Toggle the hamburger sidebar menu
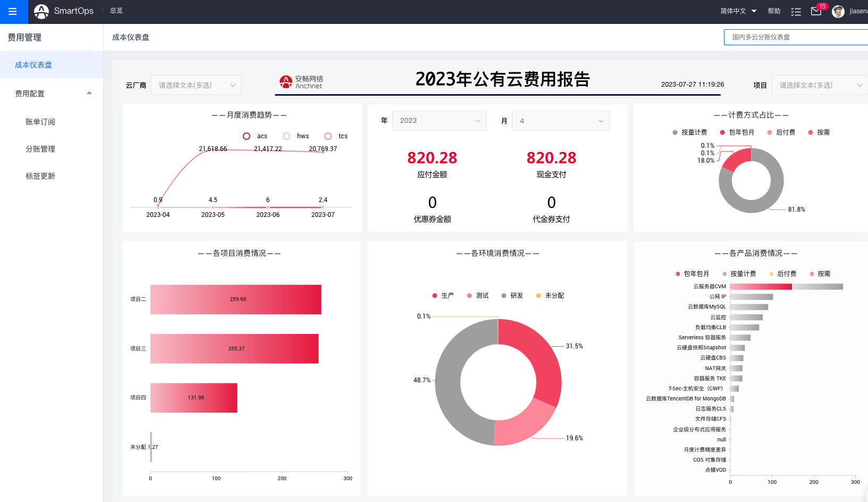This screenshot has height=502, width=868. 12,11
